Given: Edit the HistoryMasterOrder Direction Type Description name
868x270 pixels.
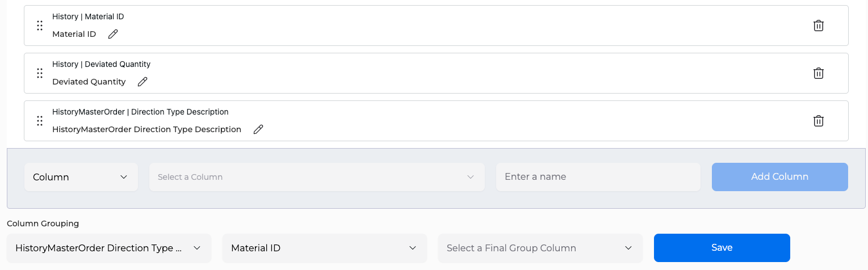Looking at the screenshot, I should tap(258, 129).
